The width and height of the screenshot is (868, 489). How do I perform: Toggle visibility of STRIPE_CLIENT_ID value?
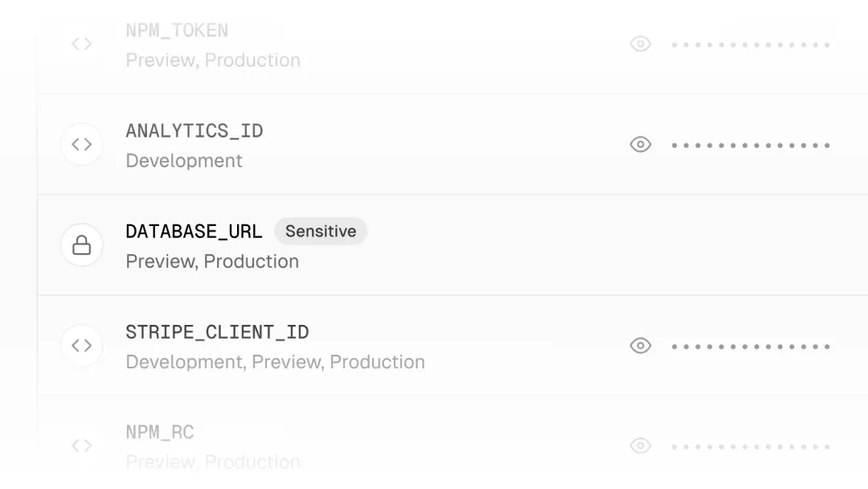pyautogui.click(x=641, y=346)
